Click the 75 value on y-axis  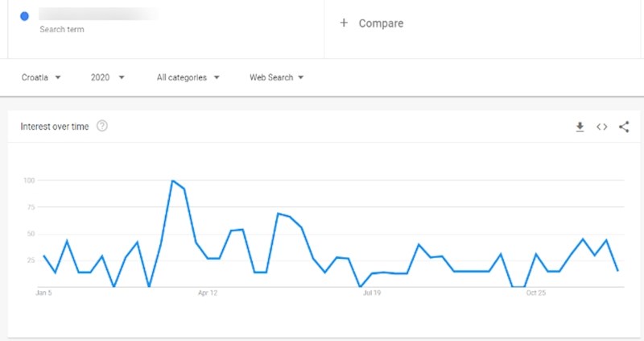29,206
